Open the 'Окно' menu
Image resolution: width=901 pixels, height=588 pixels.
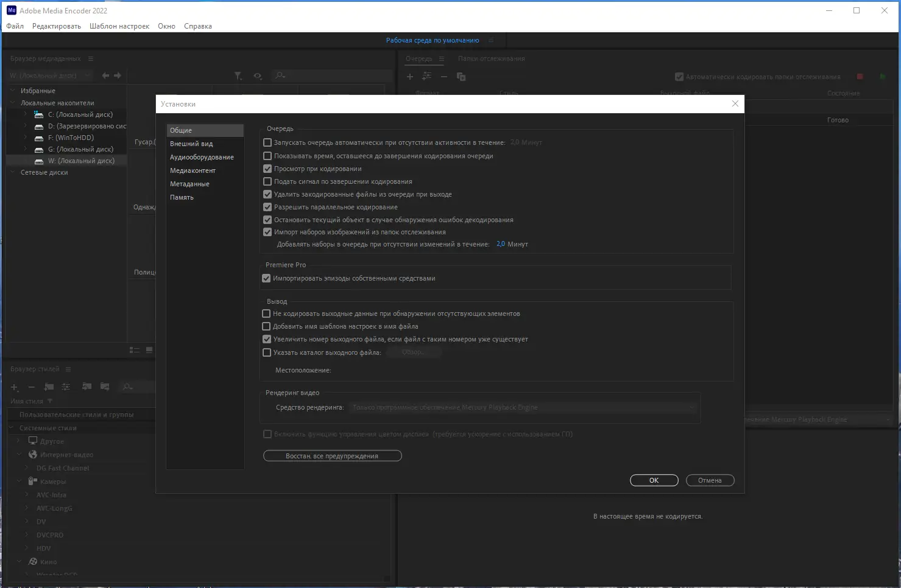166,26
